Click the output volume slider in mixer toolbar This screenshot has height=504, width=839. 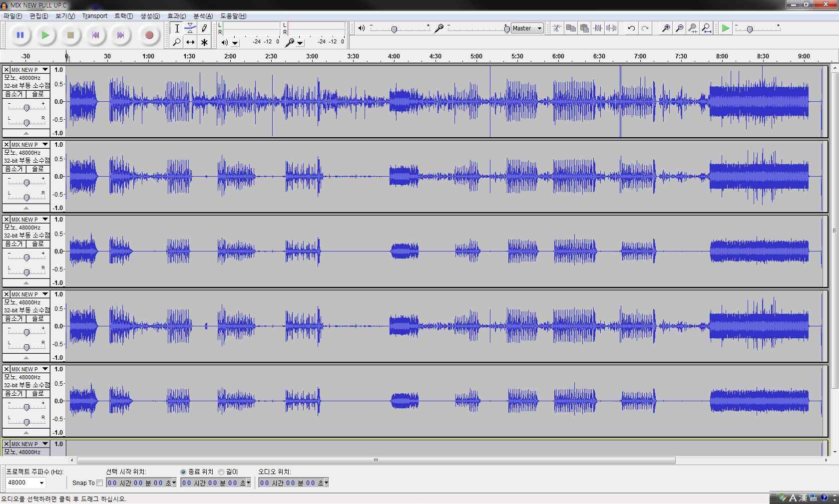395,29
